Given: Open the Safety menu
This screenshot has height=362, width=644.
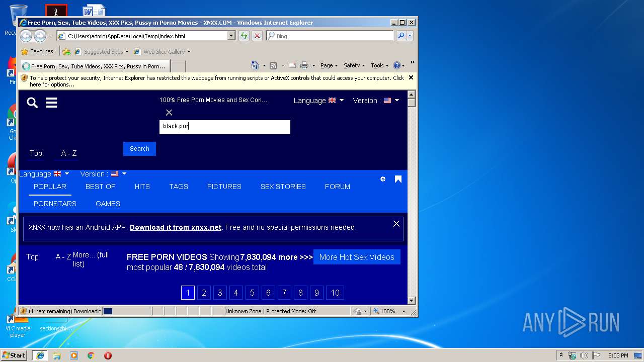Looking at the screenshot, I should (x=354, y=65).
